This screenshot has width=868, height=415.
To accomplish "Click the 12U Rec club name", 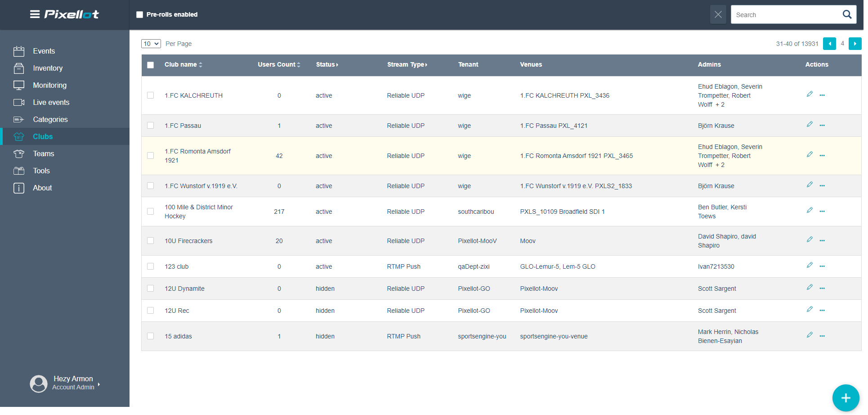I will (x=177, y=311).
